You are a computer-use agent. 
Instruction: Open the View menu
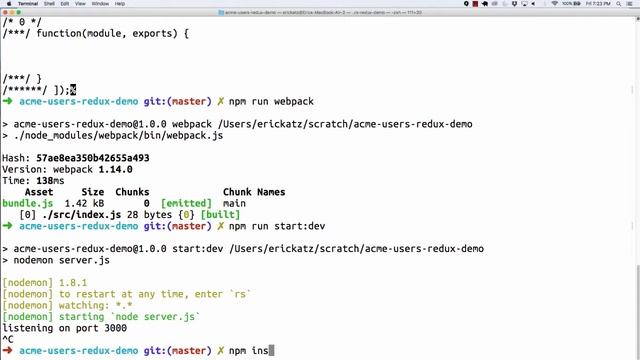pyautogui.click(x=80, y=4)
